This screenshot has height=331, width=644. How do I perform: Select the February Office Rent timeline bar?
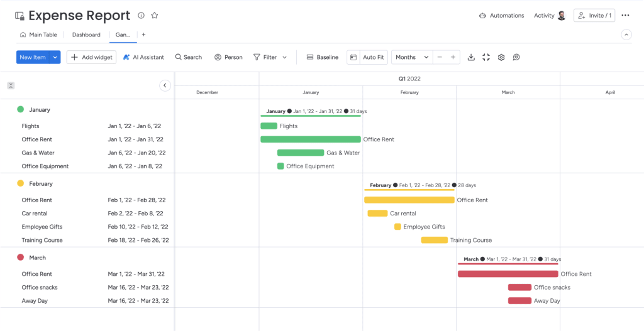tap(409, 200)
